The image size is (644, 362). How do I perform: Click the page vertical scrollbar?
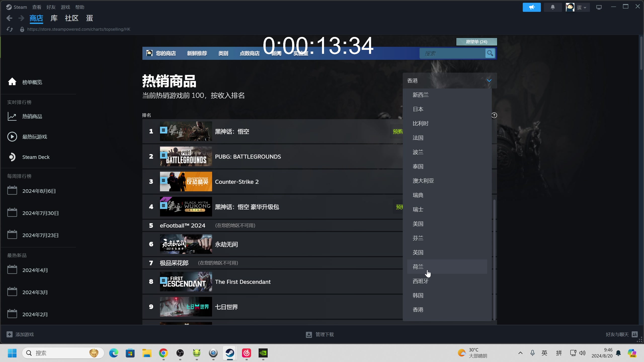click(x=641, y=53)
